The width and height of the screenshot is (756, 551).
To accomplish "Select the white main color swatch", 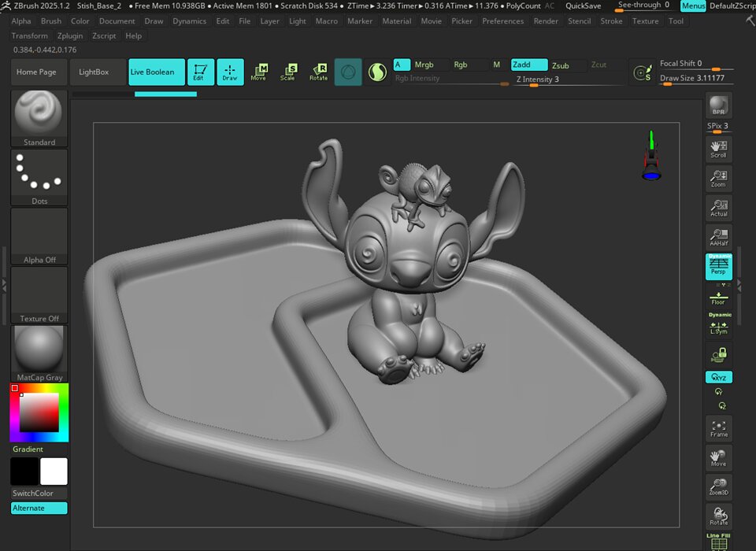I will [x=54, y=471].
